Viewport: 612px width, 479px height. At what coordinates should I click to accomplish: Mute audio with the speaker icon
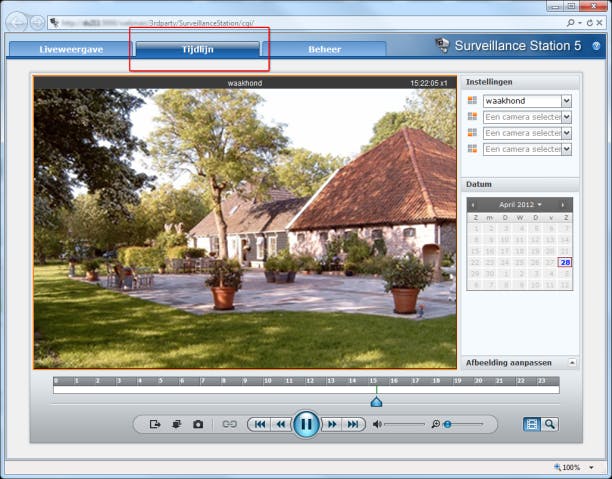click(377, 424)
